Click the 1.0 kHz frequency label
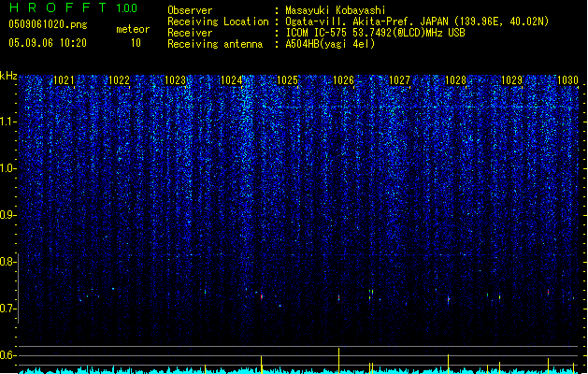 click(x=7, y=168)
